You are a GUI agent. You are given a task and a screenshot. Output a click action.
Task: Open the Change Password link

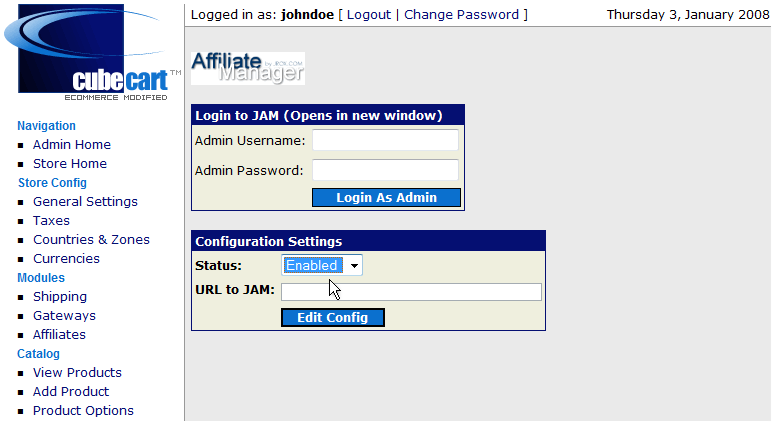coord(462,15)
